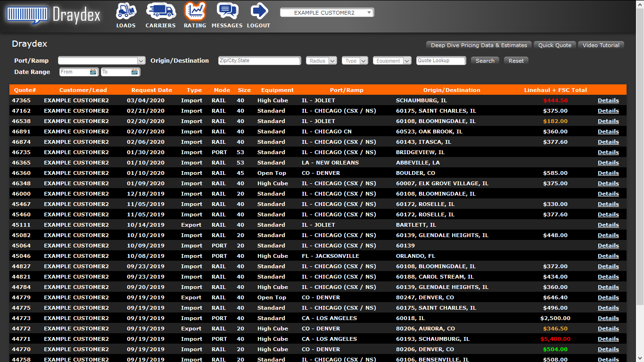Open the EXAMPLE CUSTOMER2 customer dropdown
Image resolution: width=644 pixels, height=362 pixels.
[327, 13]
